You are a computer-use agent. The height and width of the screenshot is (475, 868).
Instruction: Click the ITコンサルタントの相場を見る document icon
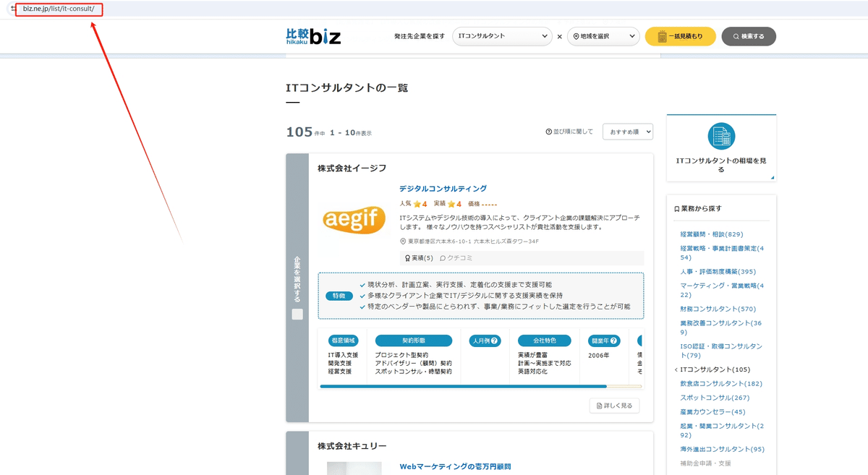coord(720,136)
